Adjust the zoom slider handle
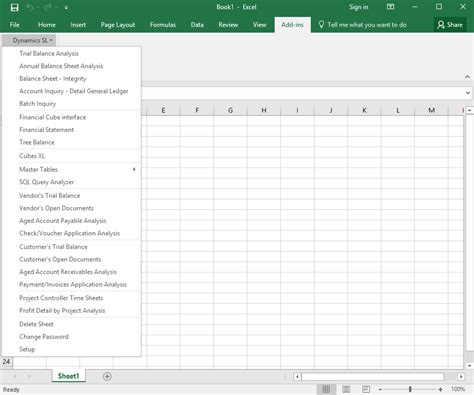The height and width of the screenshot is (395, 474). point(410,389)
